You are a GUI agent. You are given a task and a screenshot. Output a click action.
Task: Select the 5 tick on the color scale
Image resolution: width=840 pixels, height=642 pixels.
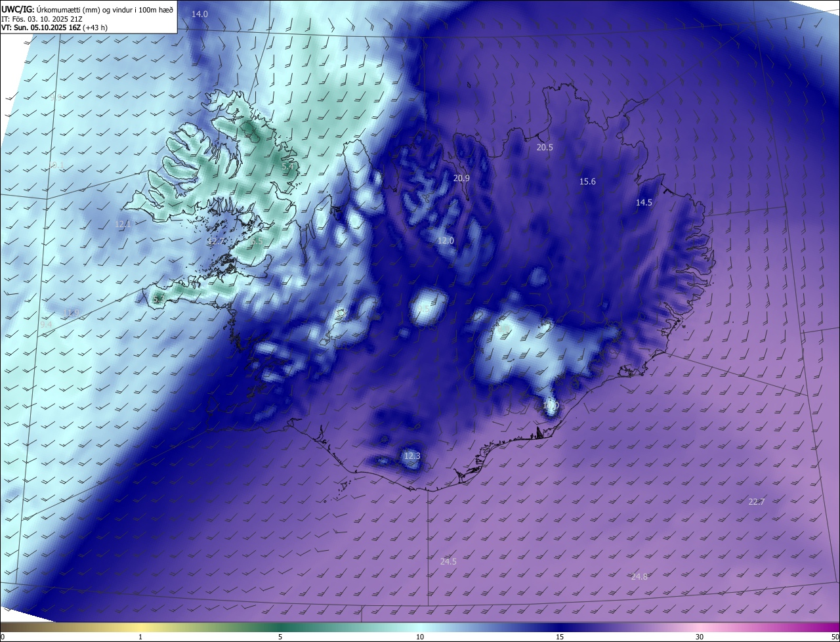point(280,637)
